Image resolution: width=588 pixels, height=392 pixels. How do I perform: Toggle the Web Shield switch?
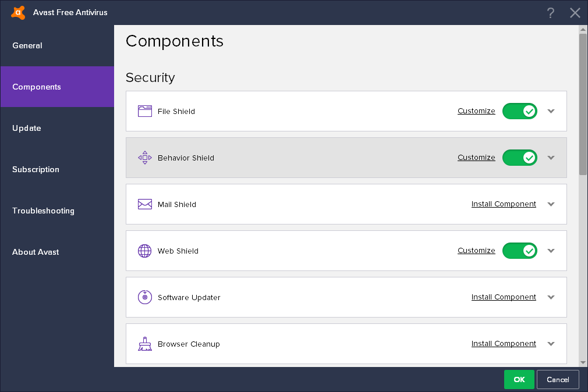point(519,251)
